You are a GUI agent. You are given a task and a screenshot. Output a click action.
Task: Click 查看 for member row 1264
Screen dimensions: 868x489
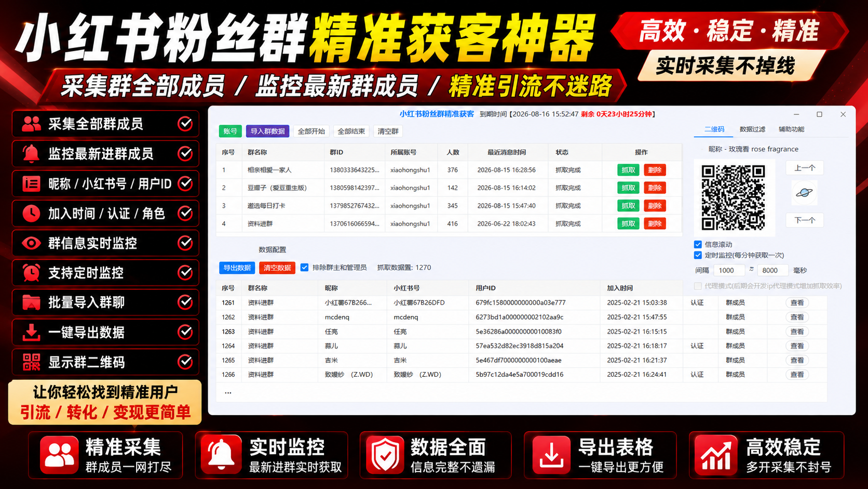[797, 346]
